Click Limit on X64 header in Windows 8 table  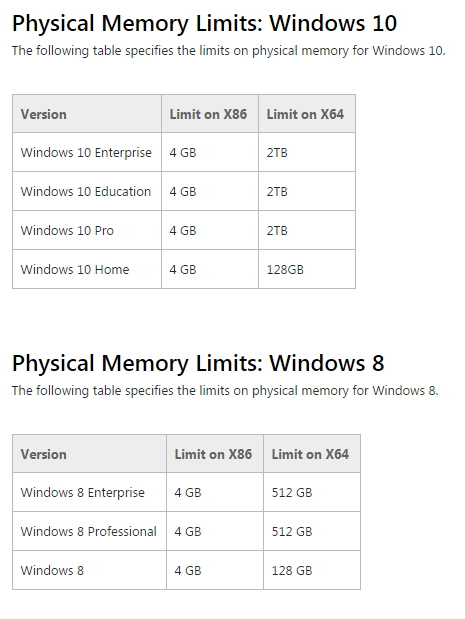click(x=312, y=454)
